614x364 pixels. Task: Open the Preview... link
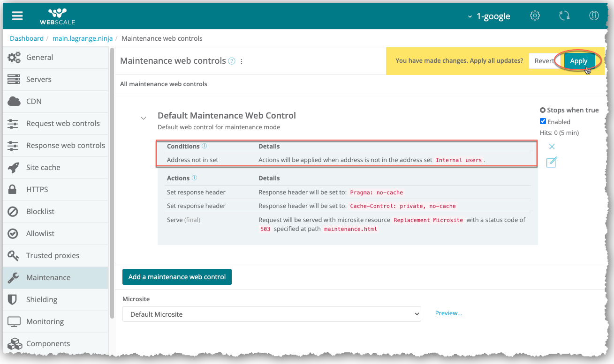[448, 313]
